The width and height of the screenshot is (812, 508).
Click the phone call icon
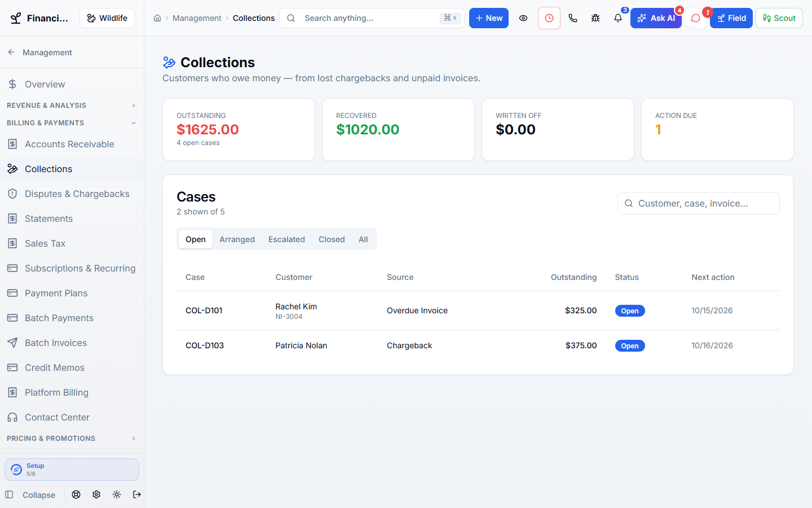[x=573, y=18]
